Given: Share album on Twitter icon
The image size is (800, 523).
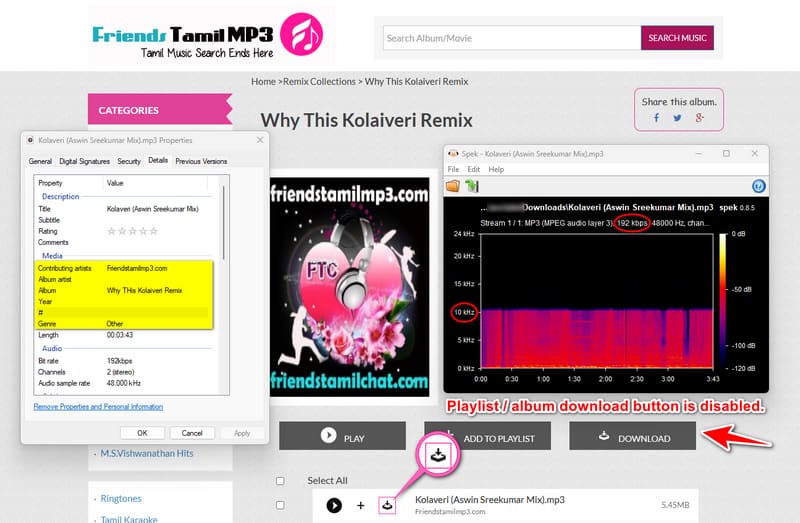Looking at the screenshot, I should click(677, 118).
